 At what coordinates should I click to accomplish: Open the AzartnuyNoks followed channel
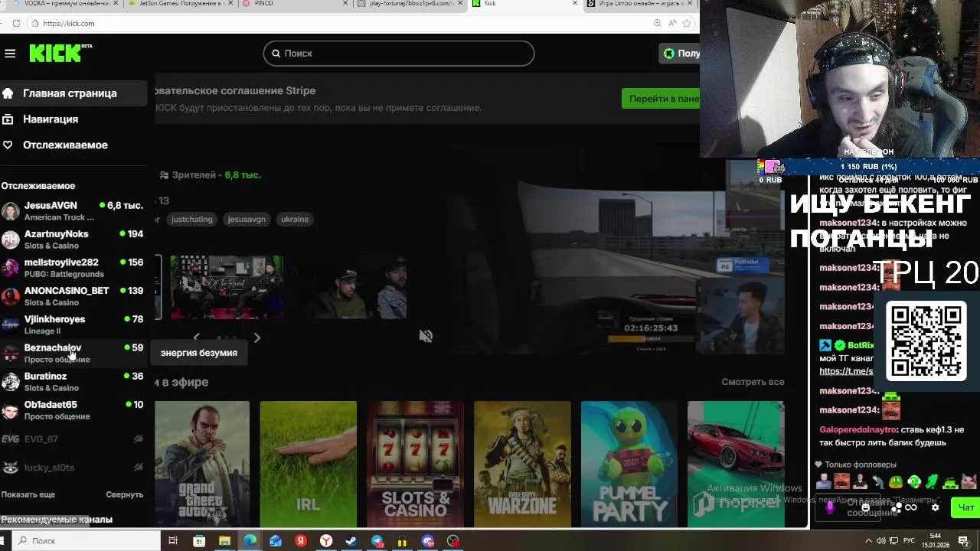[x=73, y=240]
